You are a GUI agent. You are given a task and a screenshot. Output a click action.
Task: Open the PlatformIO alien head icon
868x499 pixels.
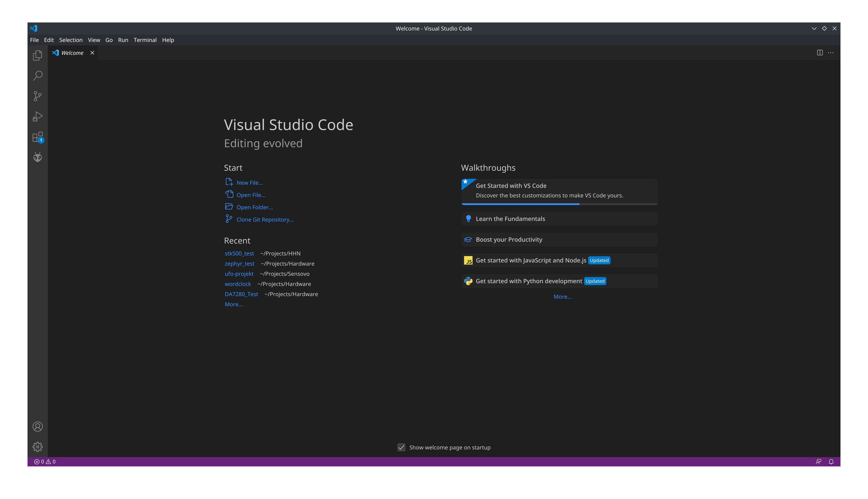pos(37,157)
